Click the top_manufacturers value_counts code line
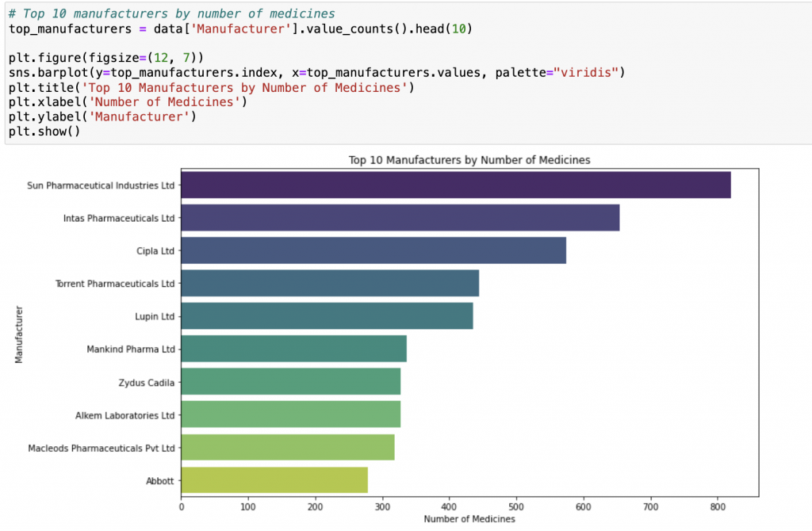 click(240, 29)
